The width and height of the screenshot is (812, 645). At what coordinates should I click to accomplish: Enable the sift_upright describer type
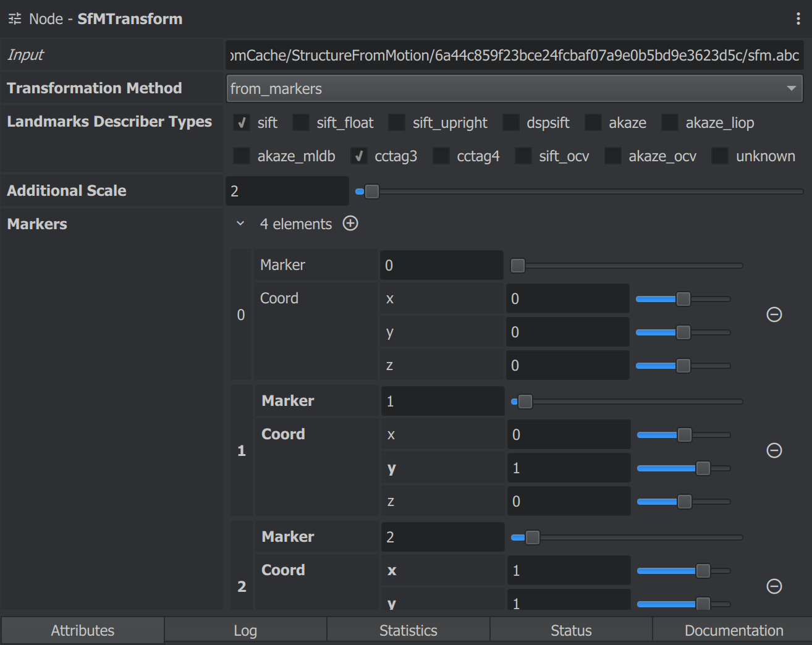pos(396,122)
